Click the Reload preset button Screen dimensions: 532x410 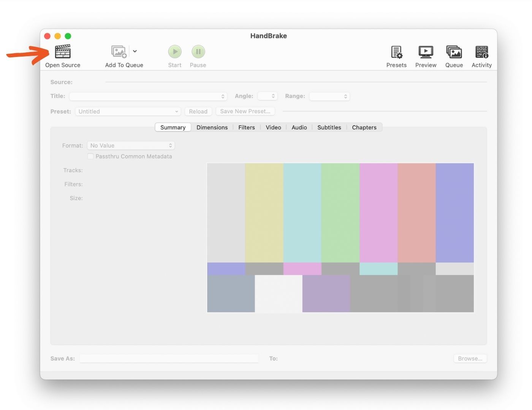pos(198,112)
